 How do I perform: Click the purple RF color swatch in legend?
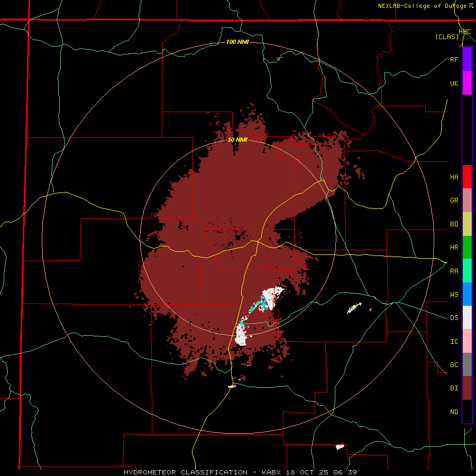467,59
